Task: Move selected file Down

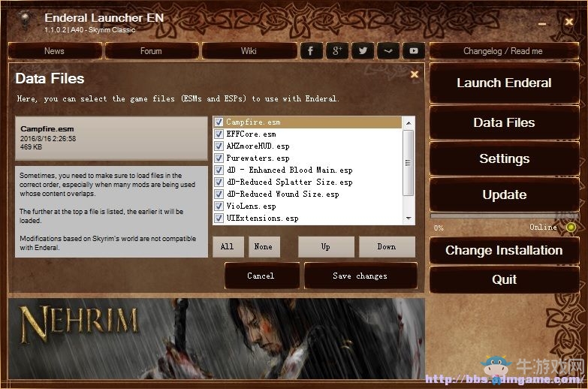Action: pos(387,246)
